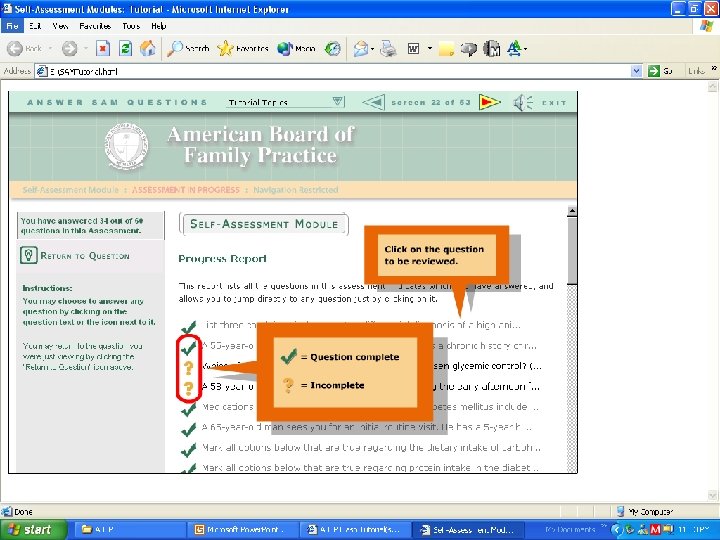Click the tutorial pane vertical scrollbar thumb
Viewport: 720px width, 540px height.
tap(572, 250)
